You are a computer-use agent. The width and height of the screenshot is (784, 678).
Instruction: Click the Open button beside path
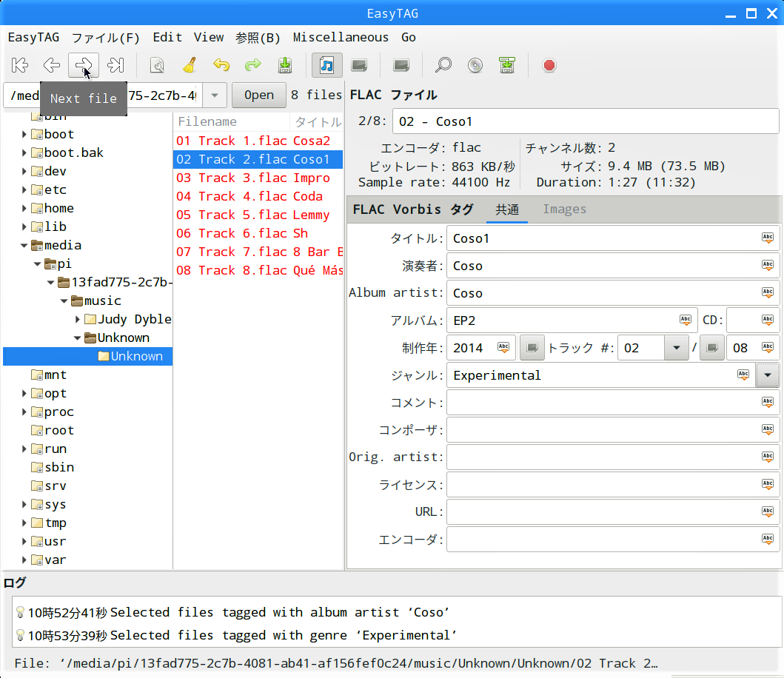(258, 95)
